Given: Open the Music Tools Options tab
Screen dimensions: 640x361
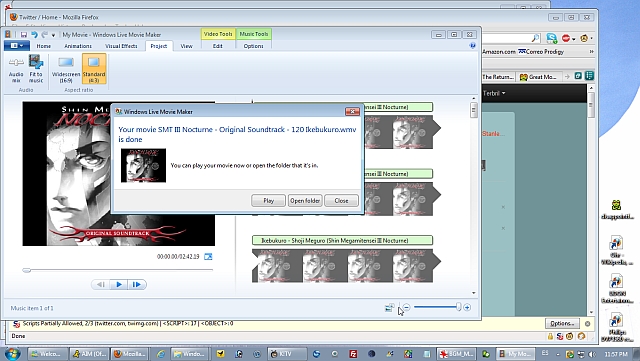Looking at the screenshot, I should [x=253, y=46].
